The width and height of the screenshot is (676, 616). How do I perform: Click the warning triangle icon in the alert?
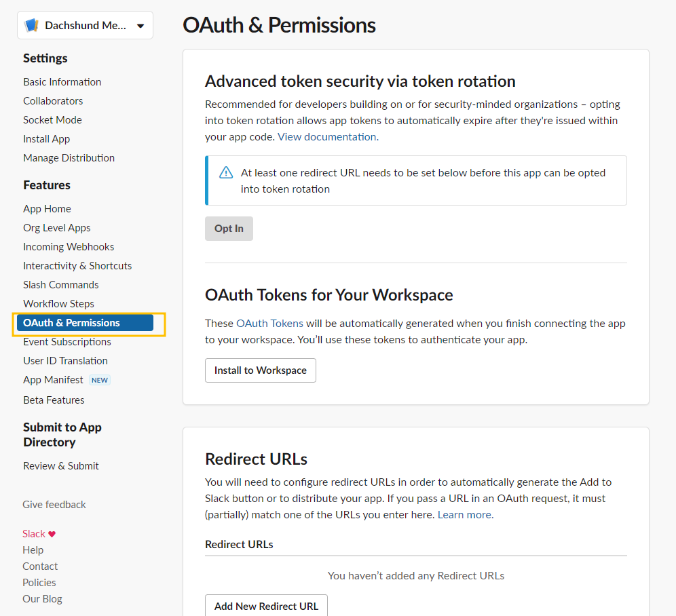[x=226, y=173]
